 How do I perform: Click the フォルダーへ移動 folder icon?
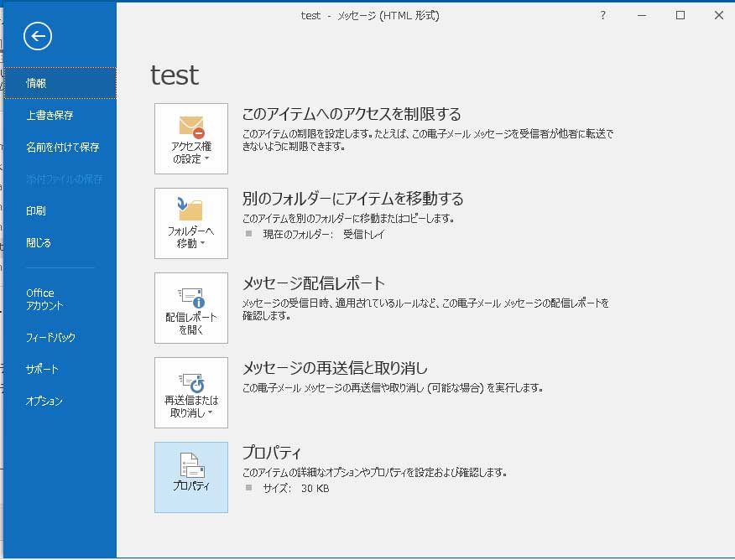pyautogui.click(x=191, y=223)
